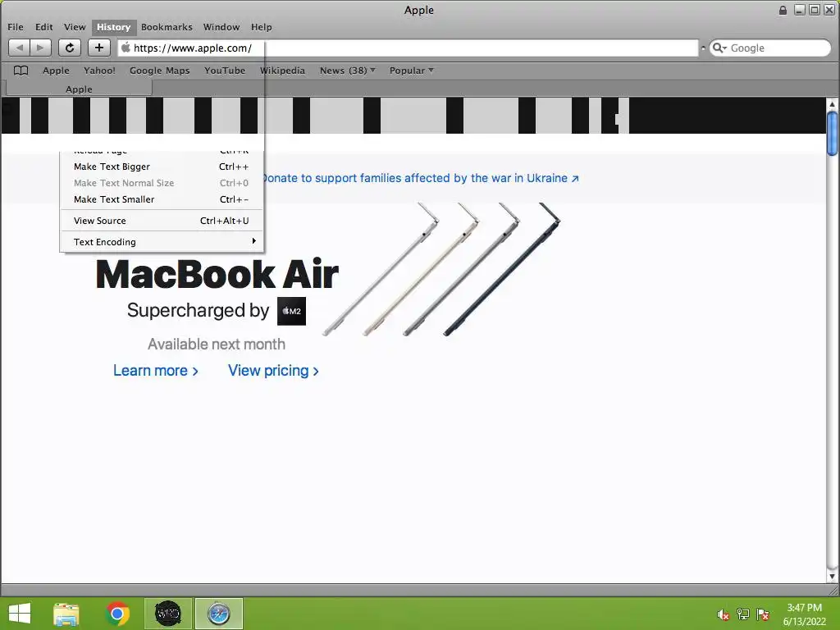Open the bookmarks book icon

point(21,71)
